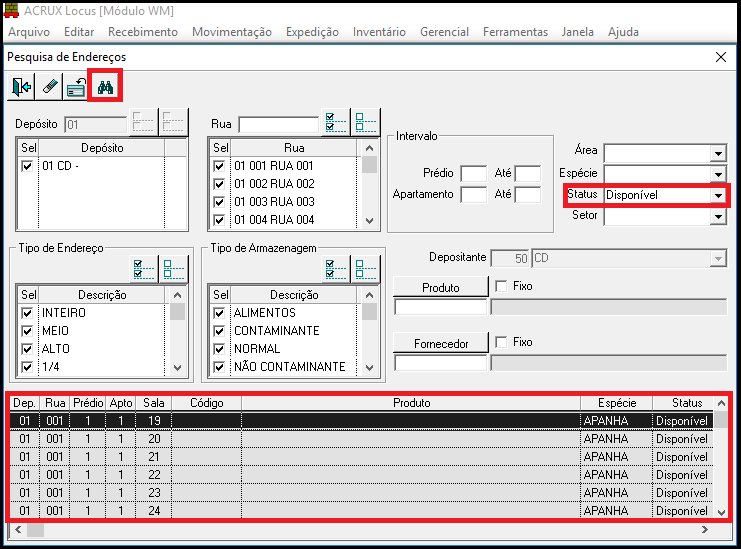Uncheck 01 003 RUA 003
Image resolution: width=741 pixels, height=549 pixels.
219,202
